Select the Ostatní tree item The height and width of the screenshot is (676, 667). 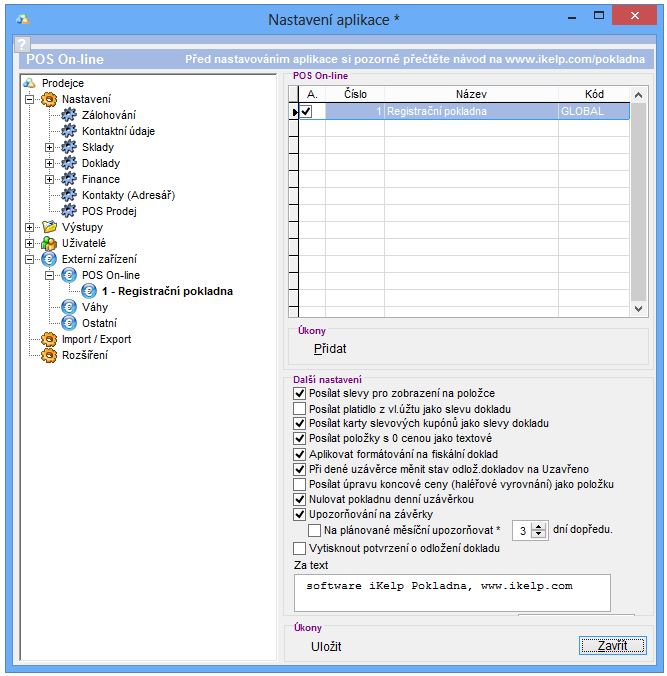(x=99, y=323)
